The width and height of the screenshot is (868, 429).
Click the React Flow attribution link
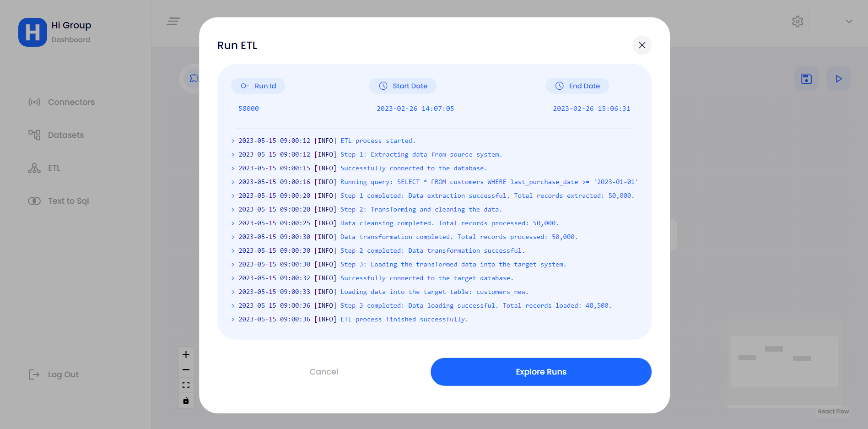click(x=833, y=412)
